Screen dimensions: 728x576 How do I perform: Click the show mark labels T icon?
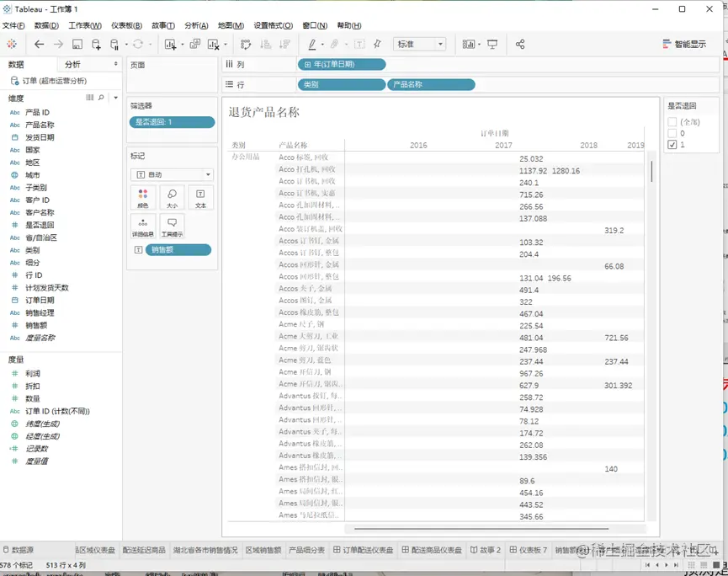359,44
